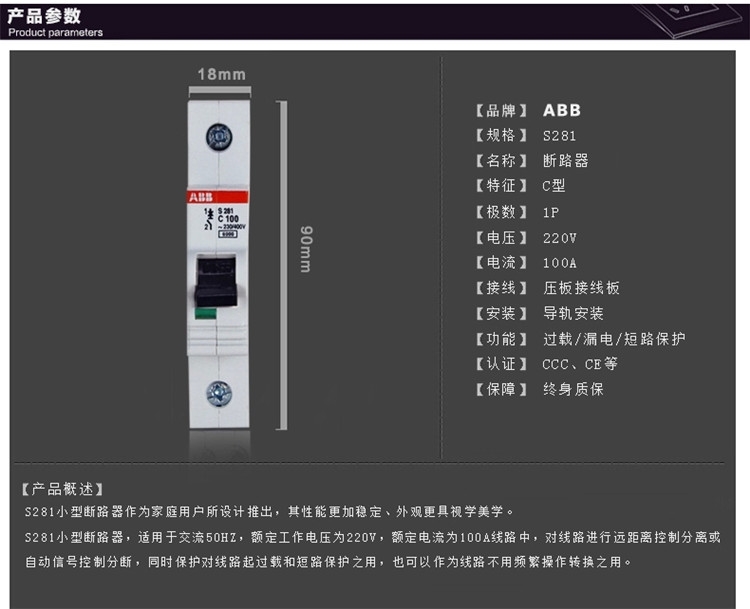Click the 【规格】 label
This screenshot has width=750, height=609.
[x=501, y=135]
